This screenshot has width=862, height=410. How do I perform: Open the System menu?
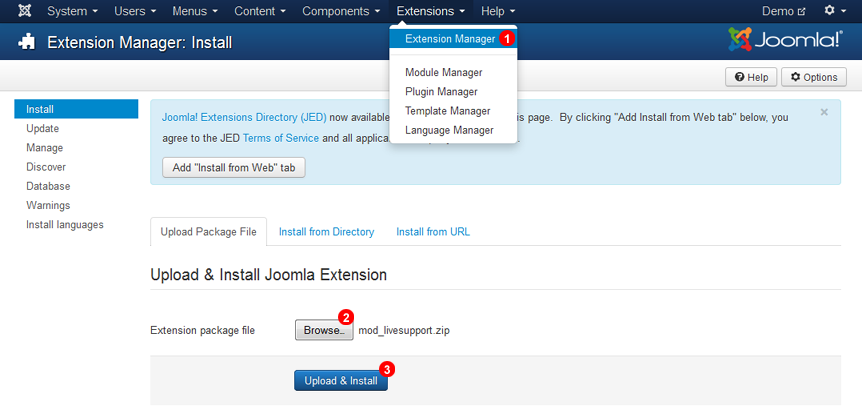point(73,11)
